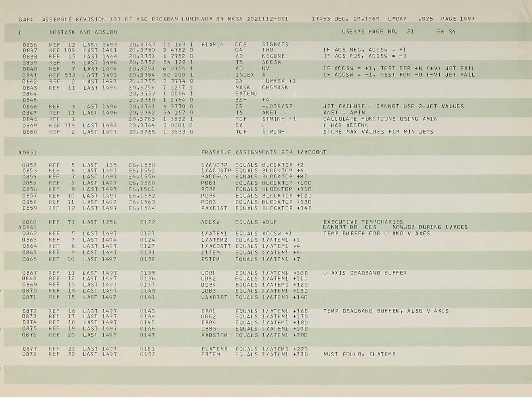Screen dimensions: 532x397
Task: Click the date DEC. 19,1969 in header
Action: (x=357, y=19)
